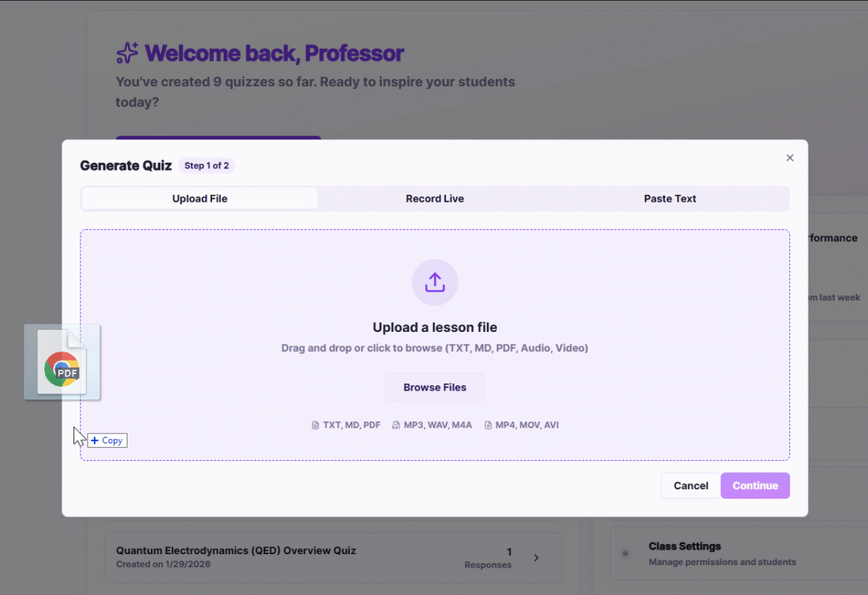Select the Upload File tab
The image size is (868, 595).
(199, 198)
